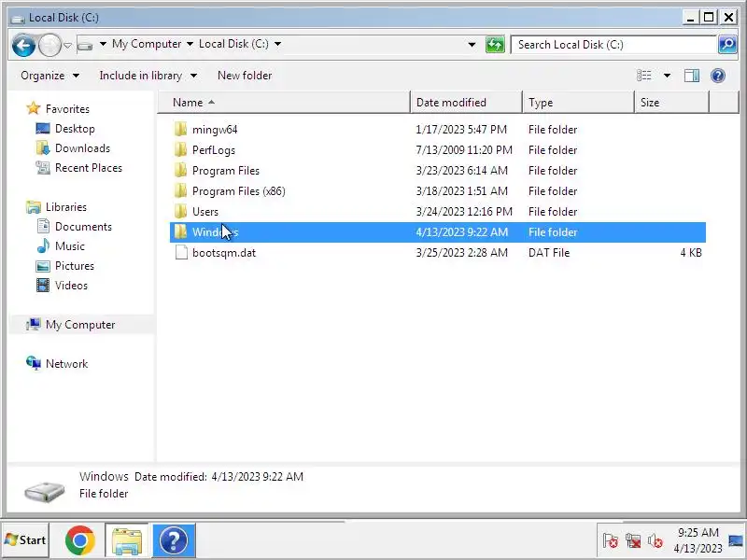The width and height of the screenshot is (747, 560).
Task: Click the mingw64 folder name
Action: coord(215,130)
